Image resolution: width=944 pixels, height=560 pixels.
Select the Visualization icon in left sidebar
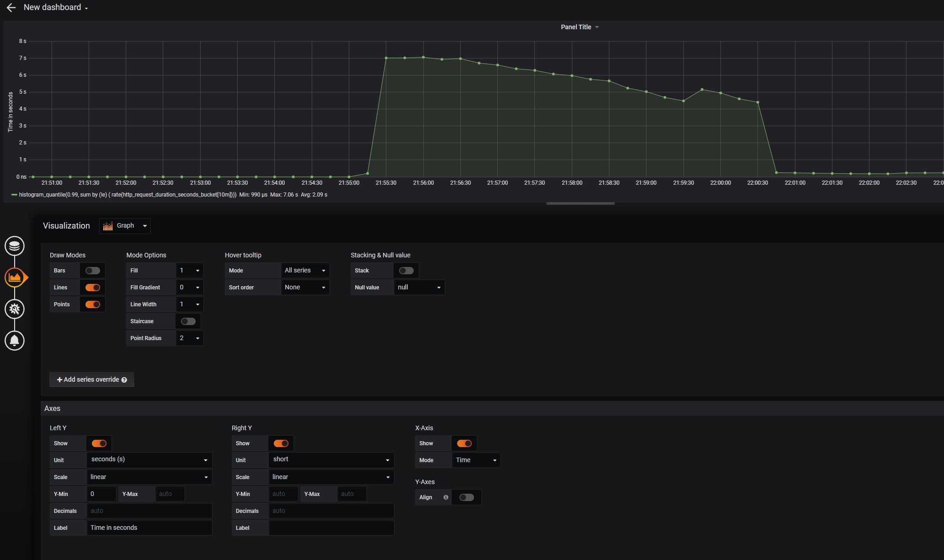pyautogui.click(x=14, y=277)
